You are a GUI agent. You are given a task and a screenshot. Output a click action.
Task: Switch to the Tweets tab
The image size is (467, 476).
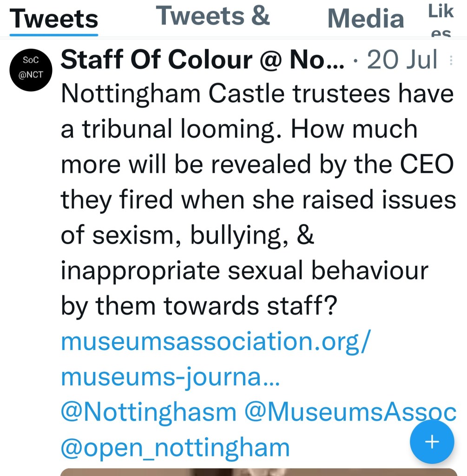click(x=54, y=19)
